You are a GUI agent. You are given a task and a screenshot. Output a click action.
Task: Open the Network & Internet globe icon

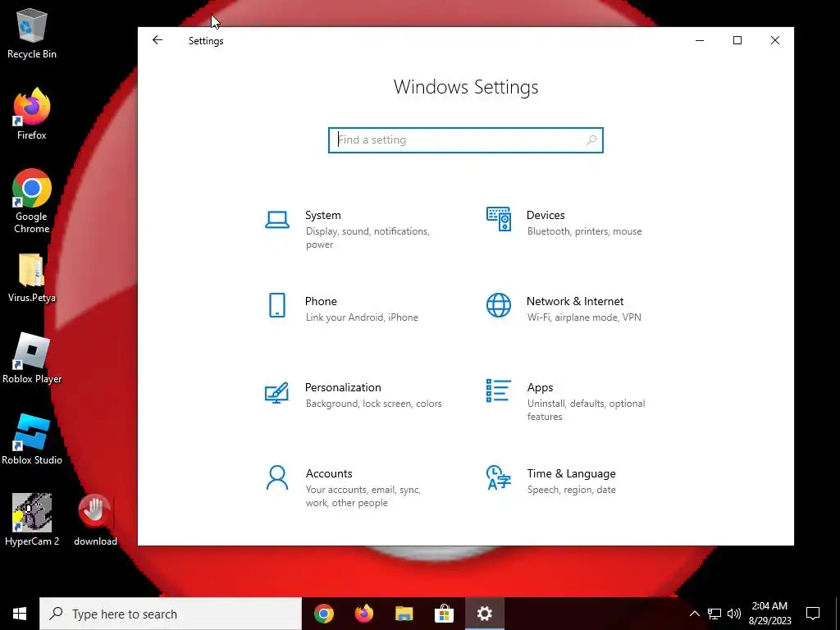[x=498, y=305]
